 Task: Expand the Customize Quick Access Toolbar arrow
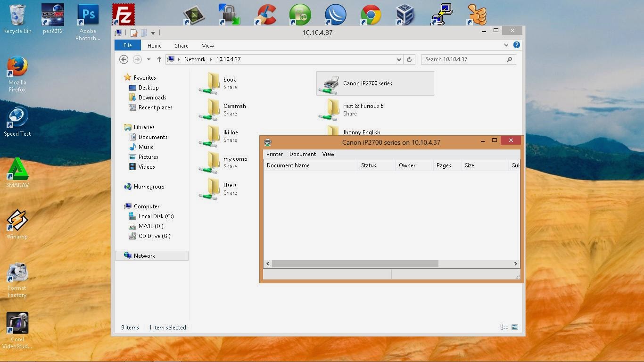[153, 33]
